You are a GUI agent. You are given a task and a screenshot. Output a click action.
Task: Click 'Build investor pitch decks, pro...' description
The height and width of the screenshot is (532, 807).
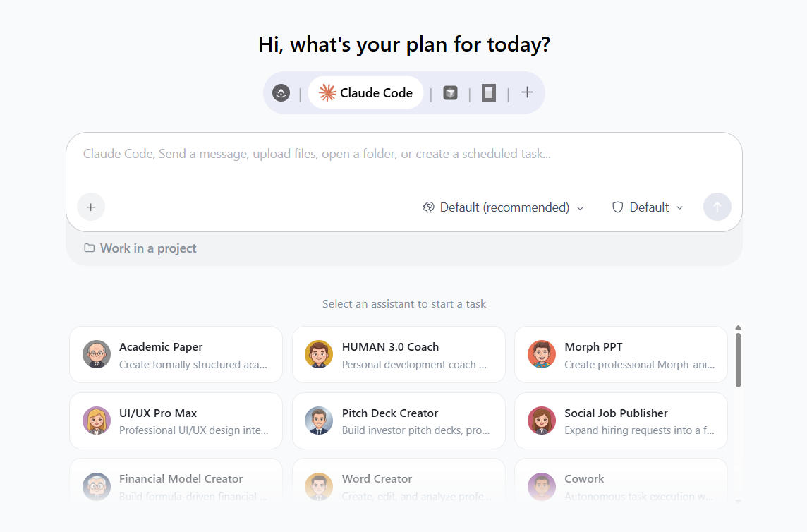[416, 430]
